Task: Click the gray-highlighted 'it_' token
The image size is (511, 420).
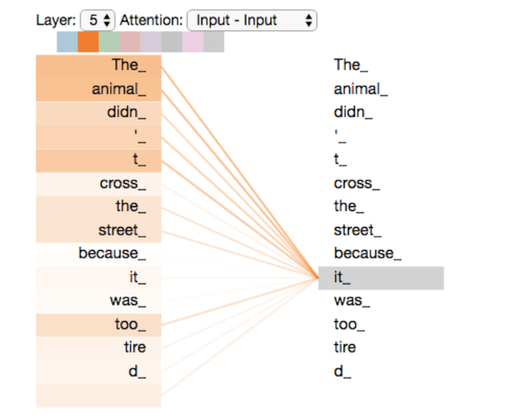Action: (x=381, y=277)
